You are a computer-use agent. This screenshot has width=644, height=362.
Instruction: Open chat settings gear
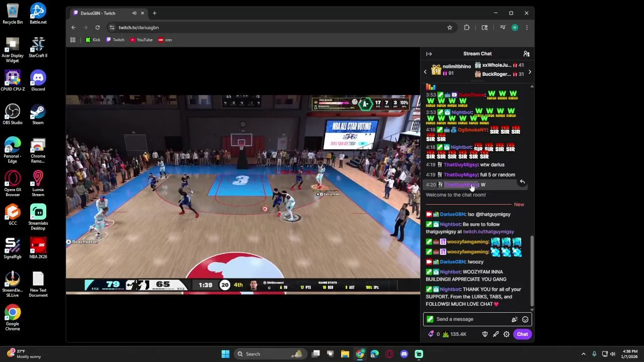tap(506, 334)
